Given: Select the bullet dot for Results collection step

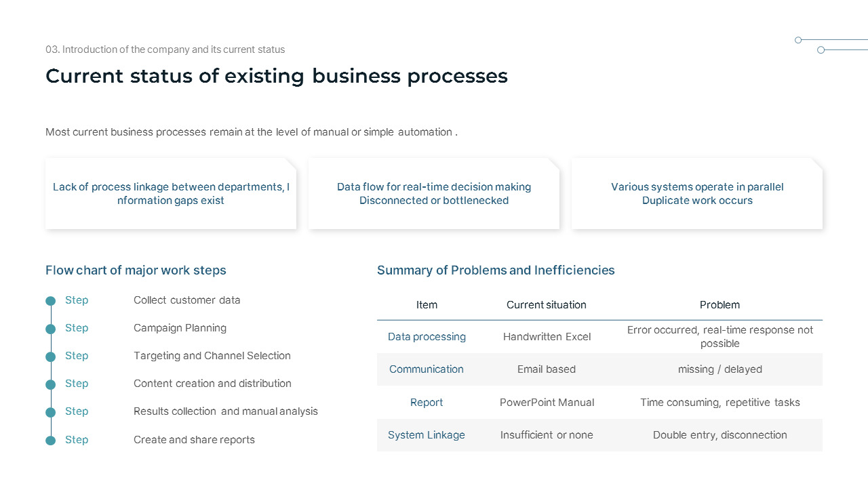Looking at the screenshot, I should (50, 412).
